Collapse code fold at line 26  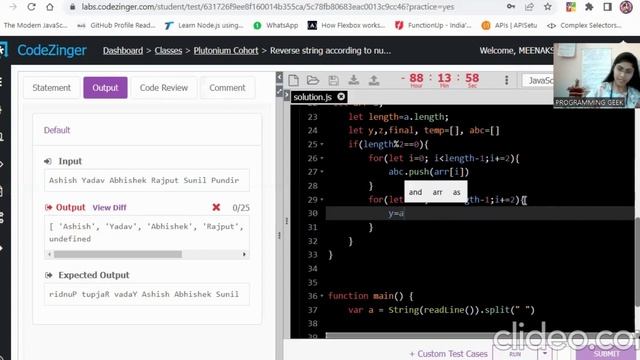tap(322, 158)
